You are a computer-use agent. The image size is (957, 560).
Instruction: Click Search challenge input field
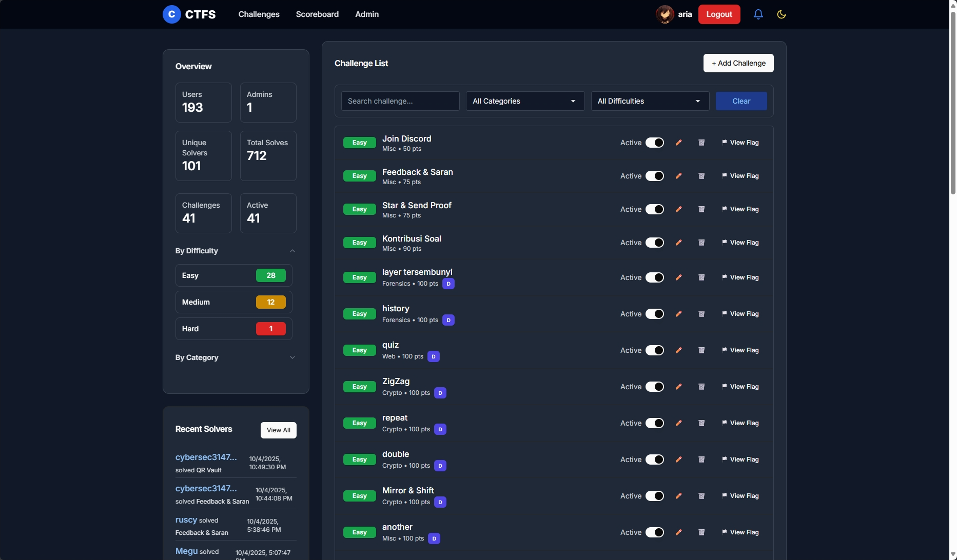point(400,101)
